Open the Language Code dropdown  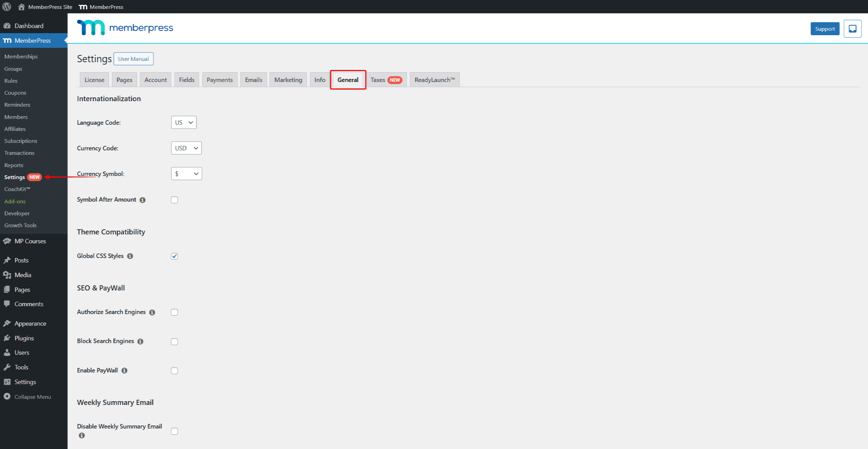tap(184, 122)
